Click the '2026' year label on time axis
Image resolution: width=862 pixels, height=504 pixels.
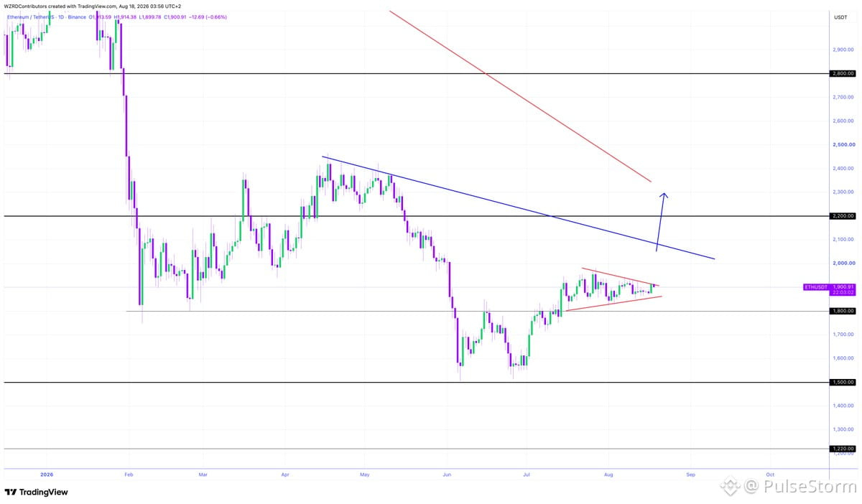47,475
